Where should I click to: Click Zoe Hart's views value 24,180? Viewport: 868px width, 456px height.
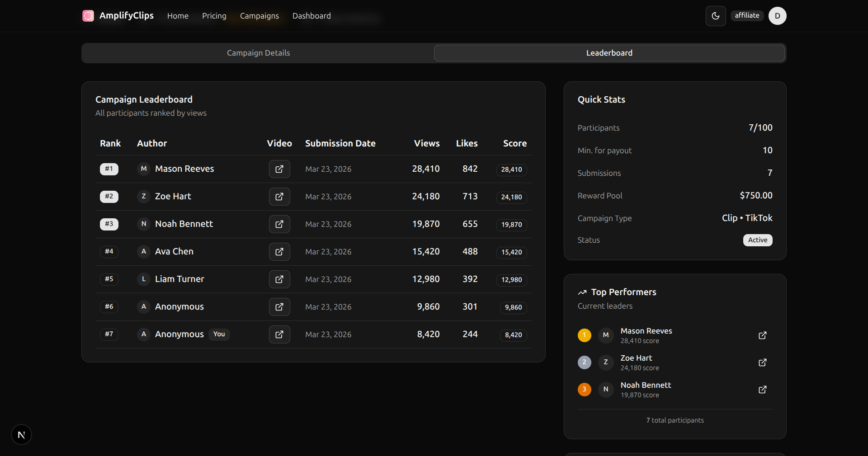click(x=426, y=197)
